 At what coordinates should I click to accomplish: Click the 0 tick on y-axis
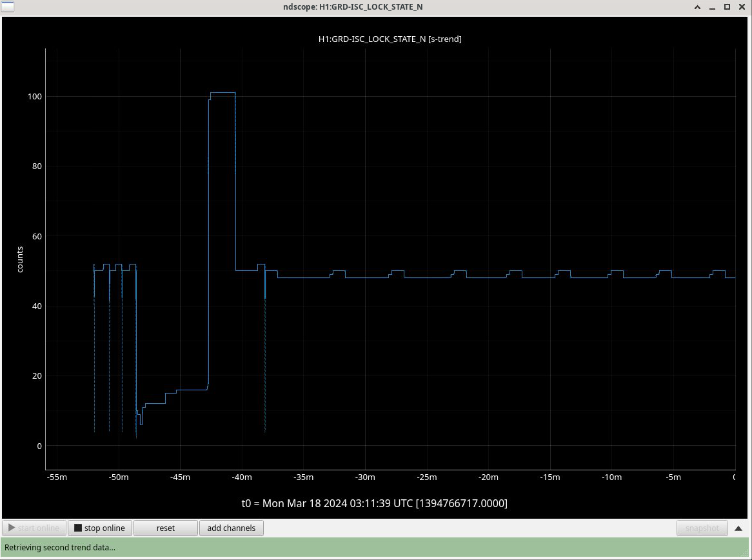click(39, 446)
